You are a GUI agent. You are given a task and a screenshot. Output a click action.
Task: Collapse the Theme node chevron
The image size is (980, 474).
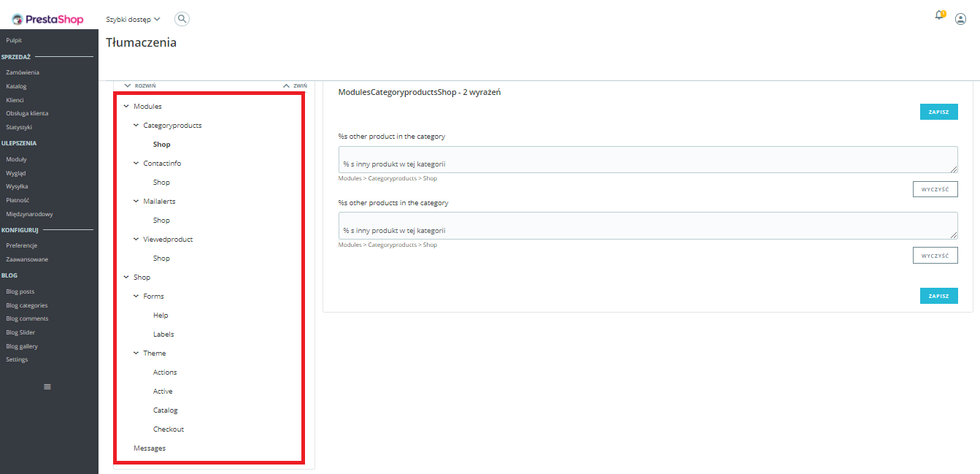click(136, 353)
